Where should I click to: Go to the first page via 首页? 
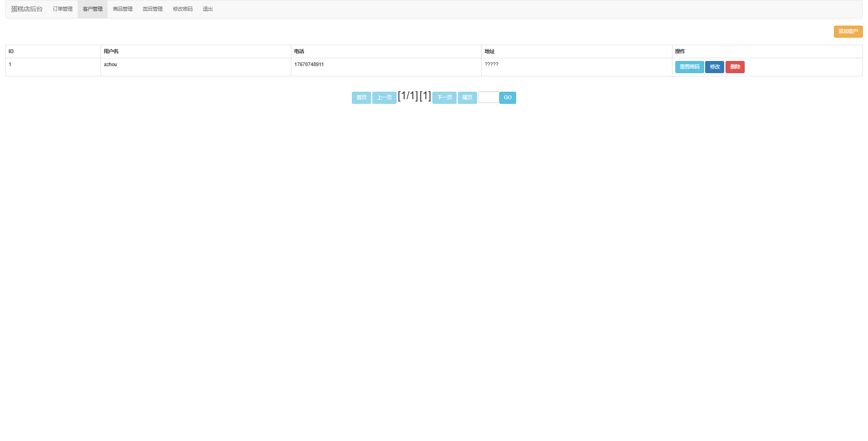coord(361,98)
